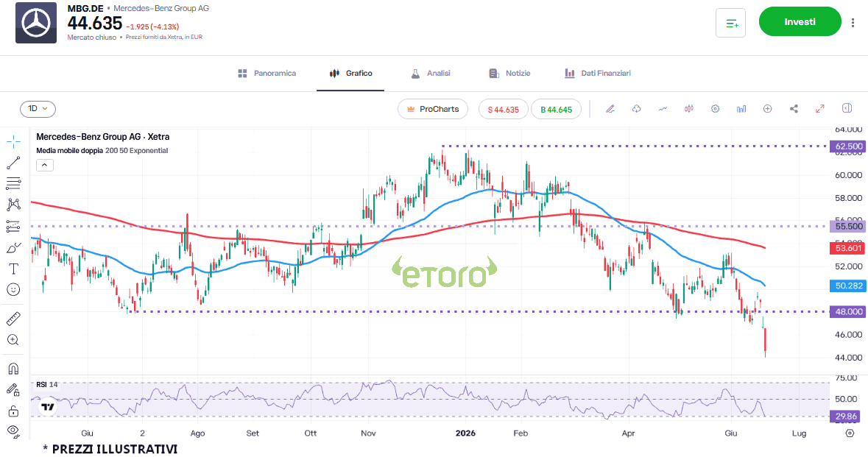
Task: Click the green Investi button
Action: tap(800, 21)
